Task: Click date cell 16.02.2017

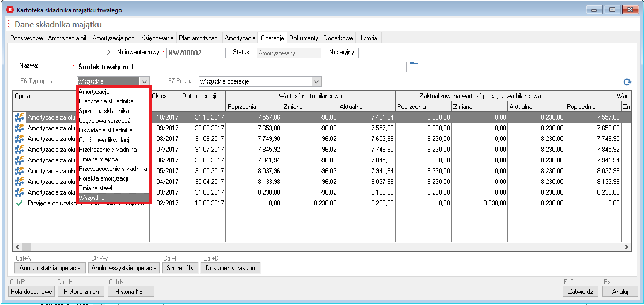Action: click(x=203, y=203)
